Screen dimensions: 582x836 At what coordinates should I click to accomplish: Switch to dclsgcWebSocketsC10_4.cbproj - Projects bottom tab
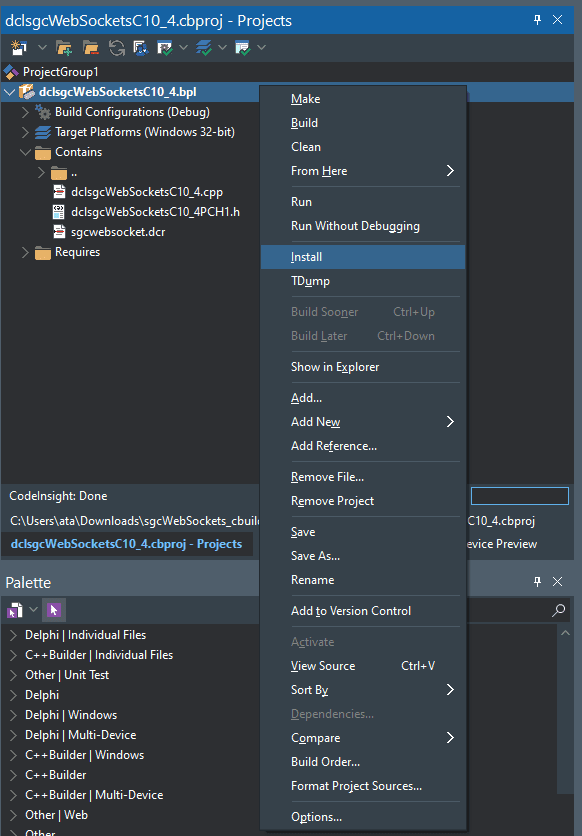126,544
